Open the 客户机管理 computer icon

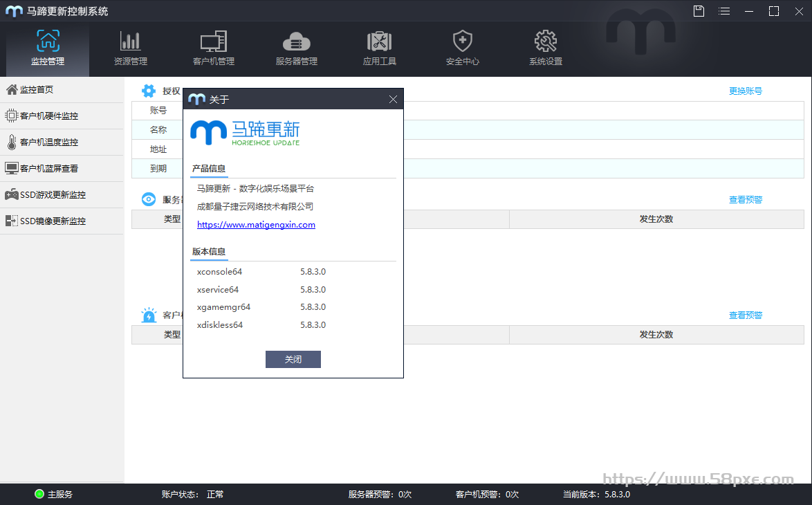click(213, 41)
